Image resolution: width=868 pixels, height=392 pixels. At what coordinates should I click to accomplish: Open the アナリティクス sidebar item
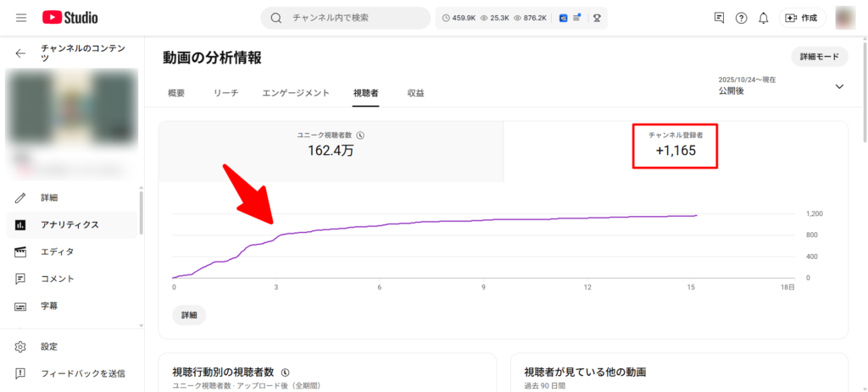pos(70,224)
